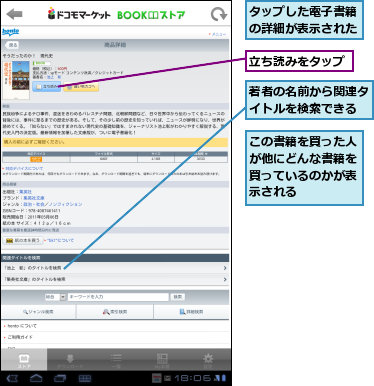The image size is (374, 386).
Task: Tap the Android recent apps button
Action: click(x=60, y=379)
